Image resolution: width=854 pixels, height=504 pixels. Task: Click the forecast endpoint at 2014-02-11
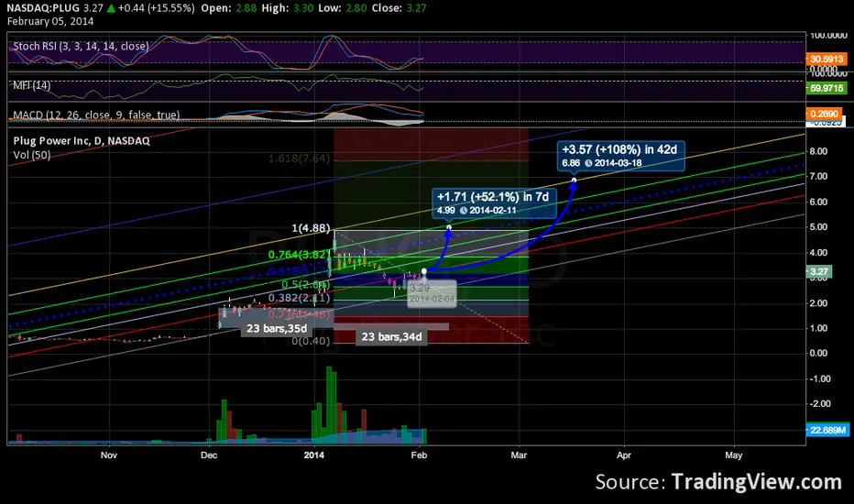coord(448,227)
